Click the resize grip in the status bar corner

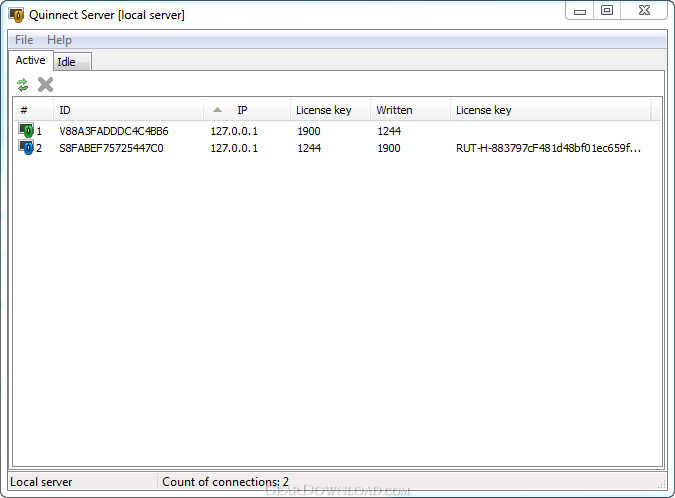pyautogui.click(x=662, y=485)
